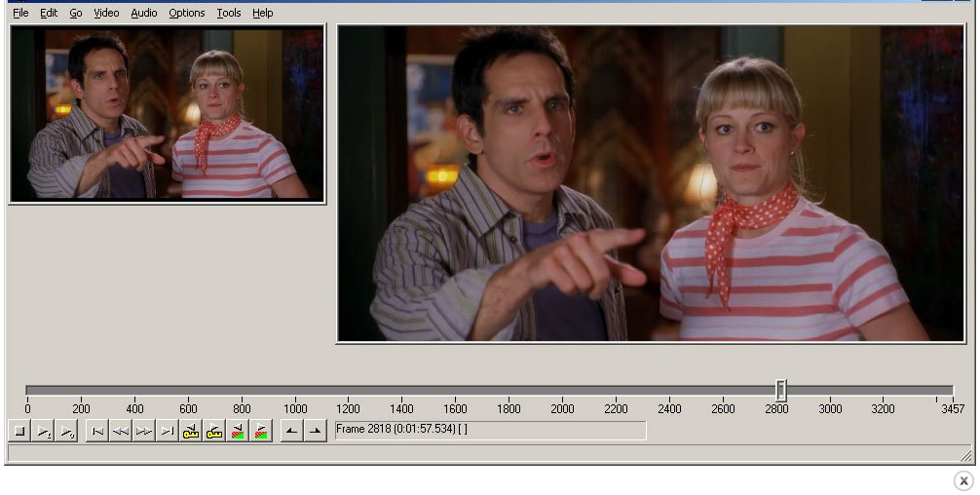This screenshot has height=495, width=980.
Task: Open the Go menu
Action: pyautogui.click(x=76, y=13)
